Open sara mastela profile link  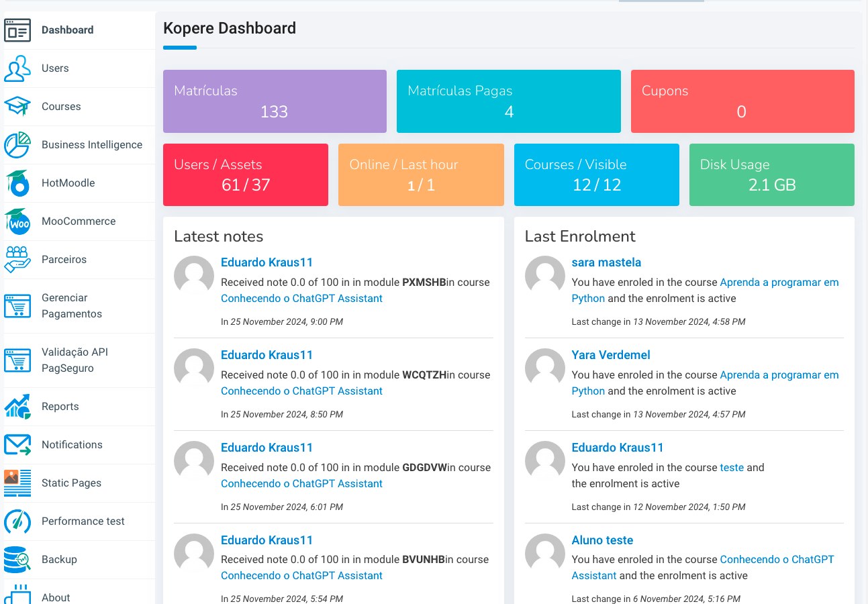coord(606,262)
